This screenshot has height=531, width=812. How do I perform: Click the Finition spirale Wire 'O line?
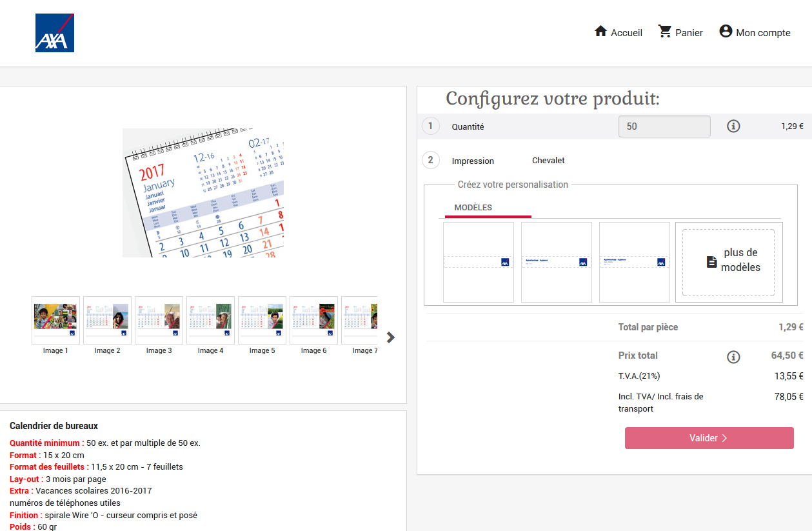point(103,516)
